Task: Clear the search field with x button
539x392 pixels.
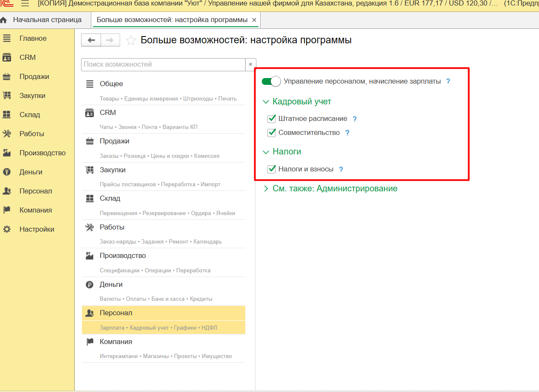Action: [251, 64]
